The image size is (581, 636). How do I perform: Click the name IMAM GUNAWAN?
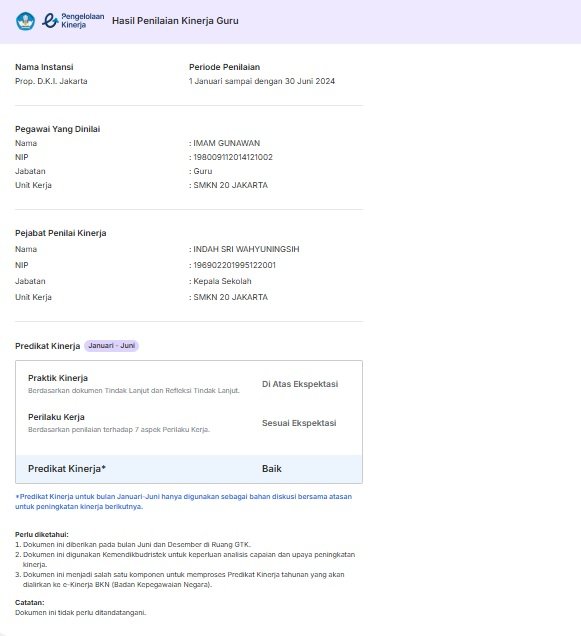coord(226,143)
